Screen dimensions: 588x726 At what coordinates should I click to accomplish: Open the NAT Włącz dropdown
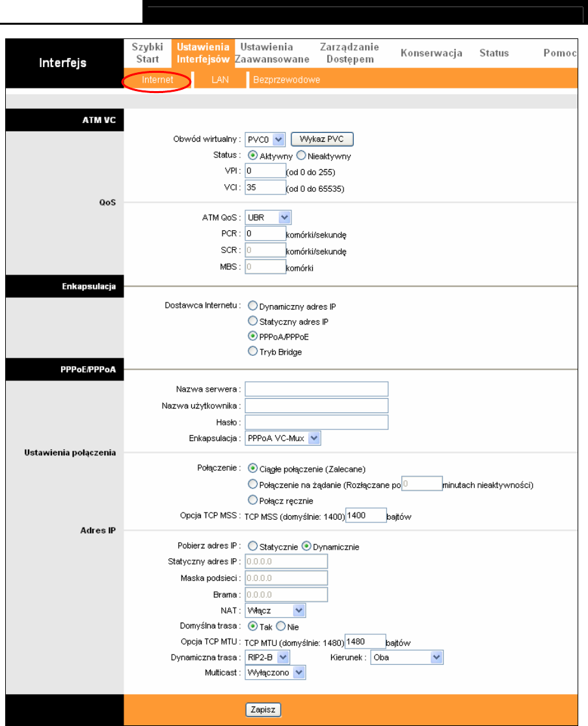[x=275, y=610]
